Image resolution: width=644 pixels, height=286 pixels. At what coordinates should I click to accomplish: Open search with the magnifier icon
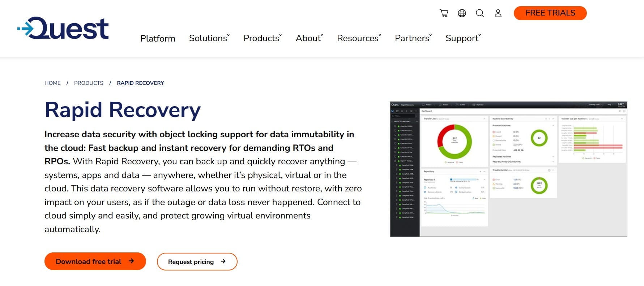point(480,13)
